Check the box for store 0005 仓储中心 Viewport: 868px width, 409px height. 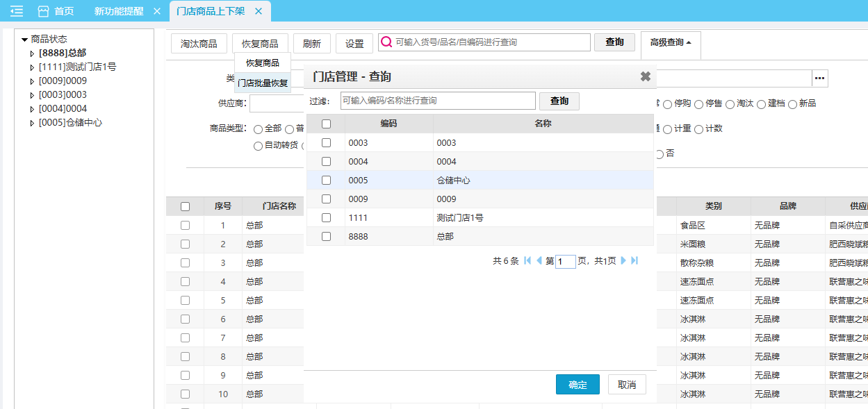[x=326, y=180]
